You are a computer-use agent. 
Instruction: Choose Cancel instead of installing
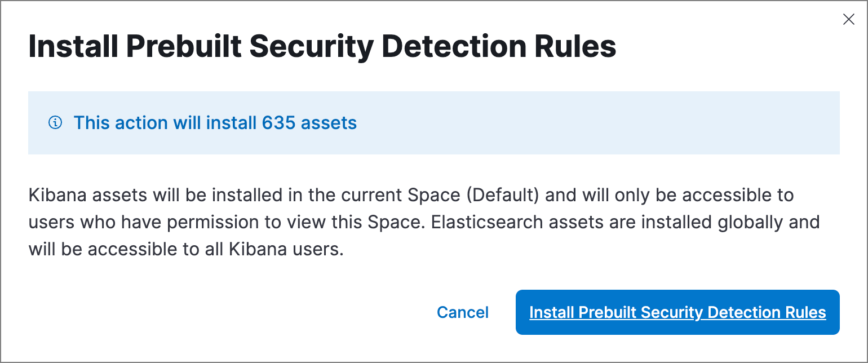click(462, 312)
